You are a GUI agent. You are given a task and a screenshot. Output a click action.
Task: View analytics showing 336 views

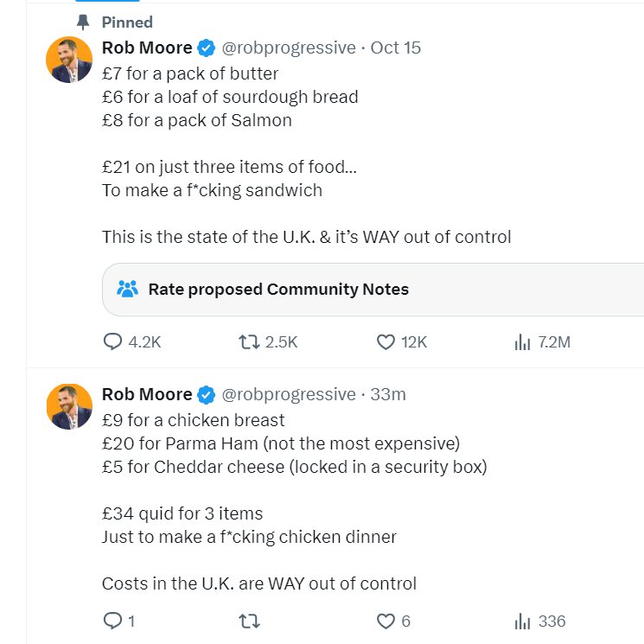click(539, 621)
